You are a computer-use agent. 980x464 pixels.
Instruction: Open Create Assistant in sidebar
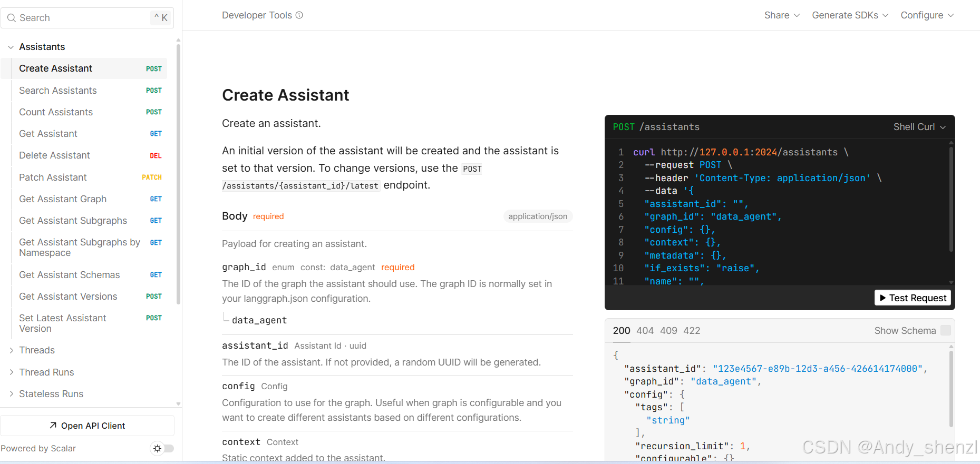84,68
